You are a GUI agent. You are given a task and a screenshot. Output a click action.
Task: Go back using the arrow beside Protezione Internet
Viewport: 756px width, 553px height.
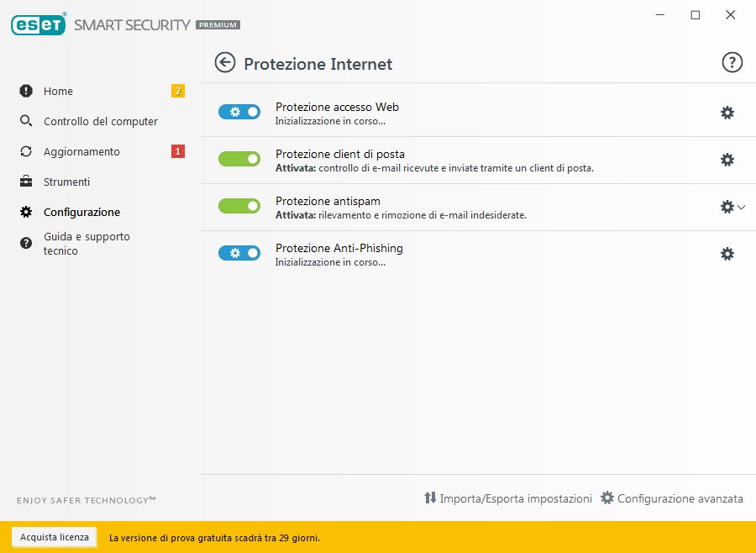pyautogui.click(x=224, y=63)
